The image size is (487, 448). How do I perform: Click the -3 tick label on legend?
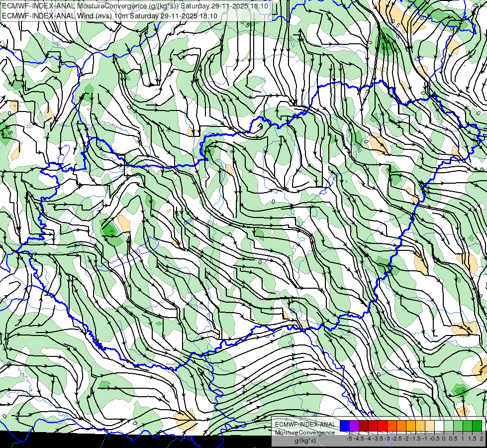388,439
